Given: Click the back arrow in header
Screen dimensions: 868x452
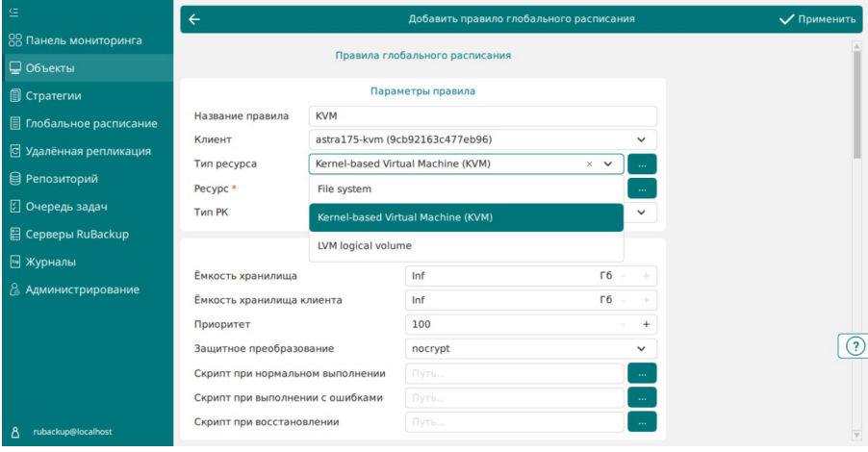Looking at the screenshot, I should click(194, 19).
